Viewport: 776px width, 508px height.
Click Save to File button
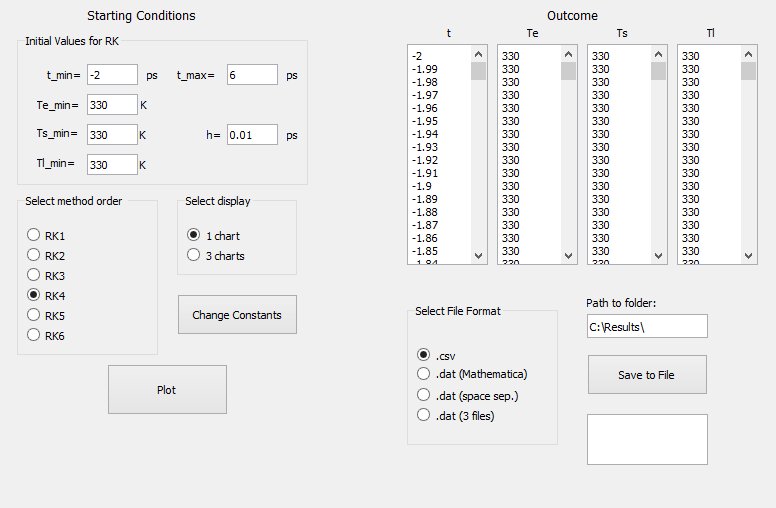(647, 375)
